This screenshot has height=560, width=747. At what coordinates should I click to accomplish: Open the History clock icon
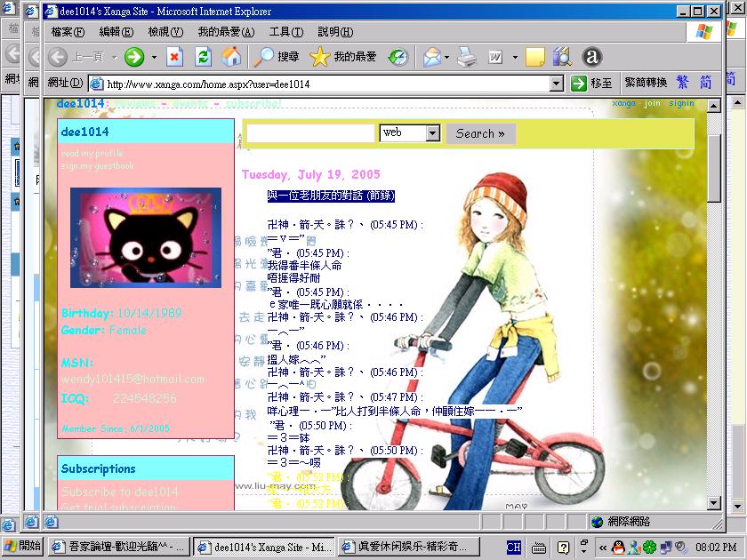click(398, 57)
